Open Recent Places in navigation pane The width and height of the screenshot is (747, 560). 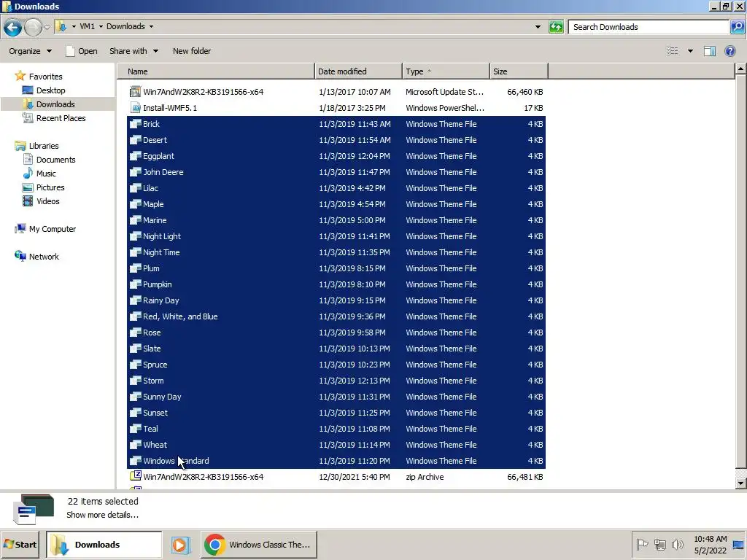tap(61, 118)
